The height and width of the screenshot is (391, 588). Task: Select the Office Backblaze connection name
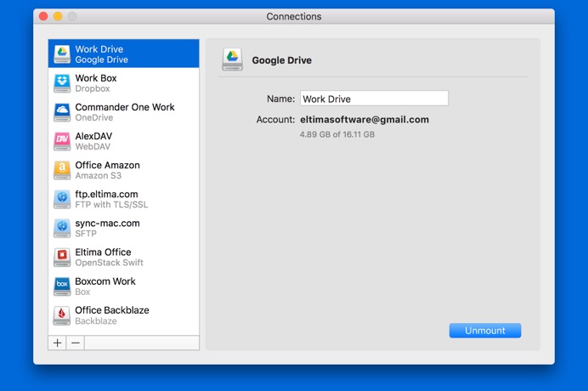[112, 310]
